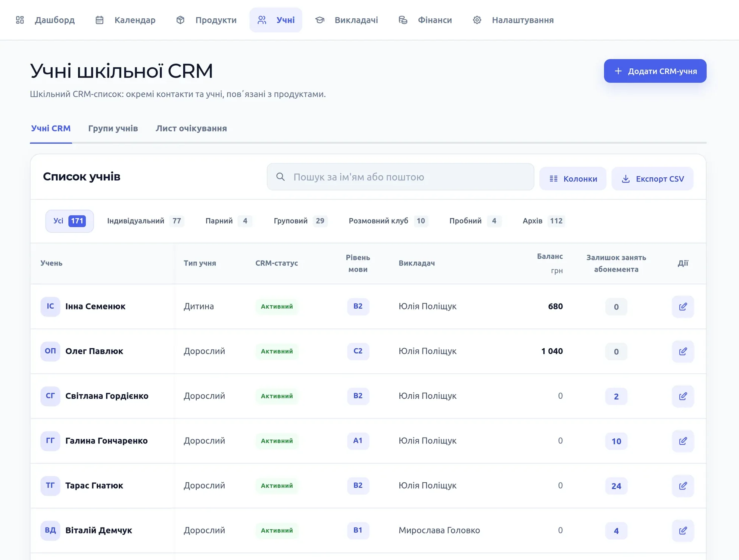Image resolution: width=739 pixels, height=560 pixels.
Task: Switch to the Лист очікування tab
Action: pyautogui.click(x=191, y=128)
